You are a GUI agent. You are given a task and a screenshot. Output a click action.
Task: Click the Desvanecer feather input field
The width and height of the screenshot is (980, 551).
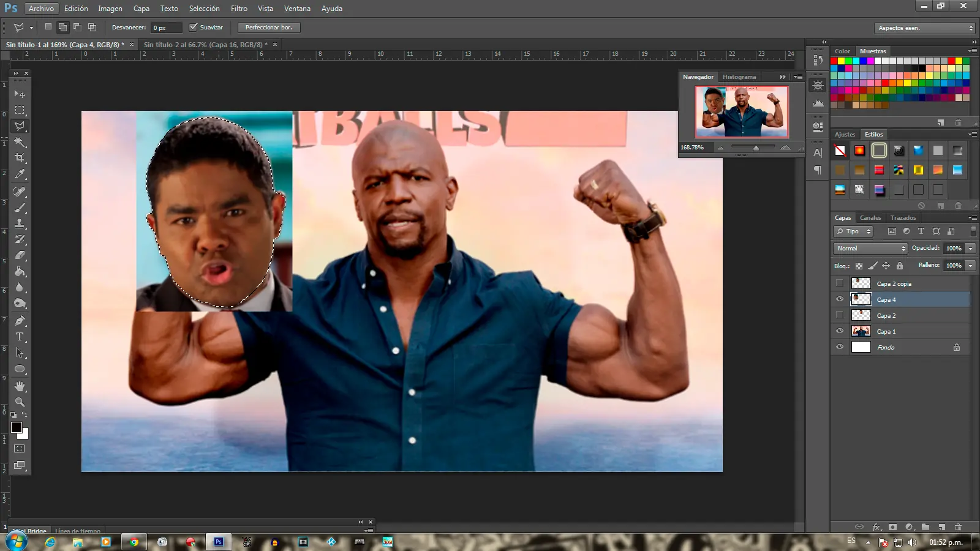click(167, 28)
